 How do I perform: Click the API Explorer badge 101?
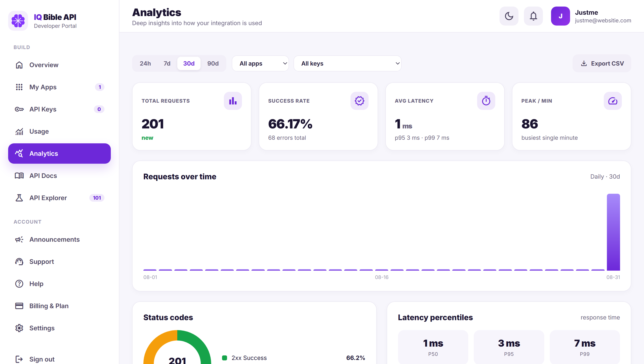97,198
